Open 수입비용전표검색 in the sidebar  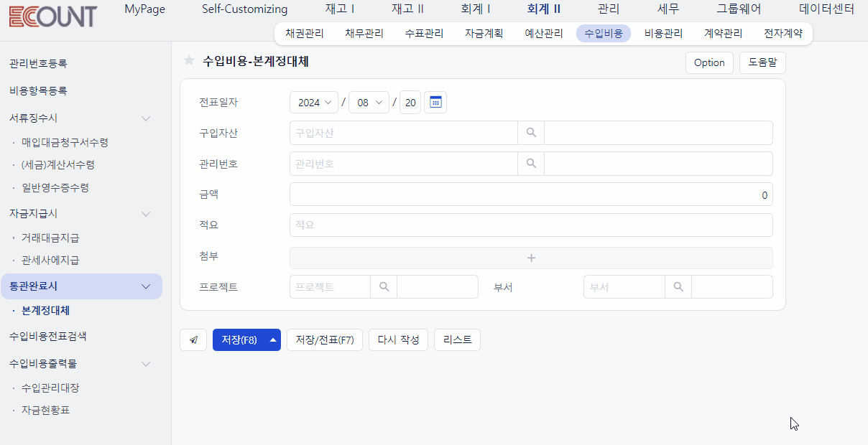point(47,336)
